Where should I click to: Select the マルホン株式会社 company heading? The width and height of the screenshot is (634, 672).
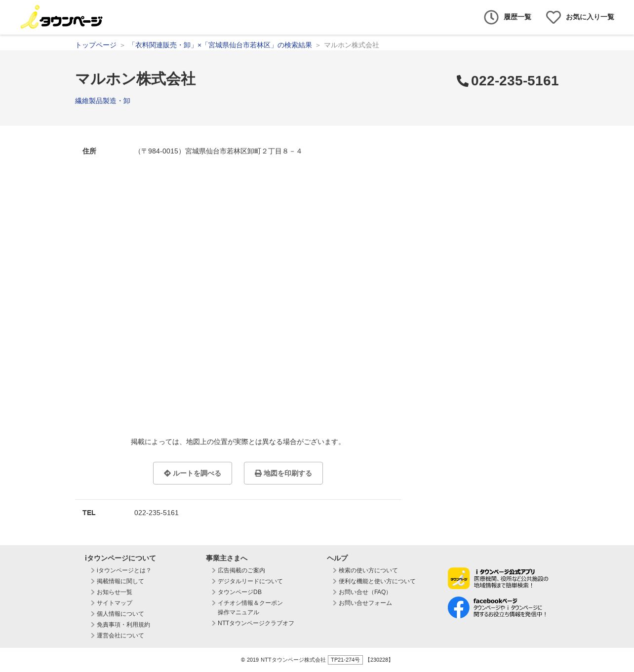(135, 79)
